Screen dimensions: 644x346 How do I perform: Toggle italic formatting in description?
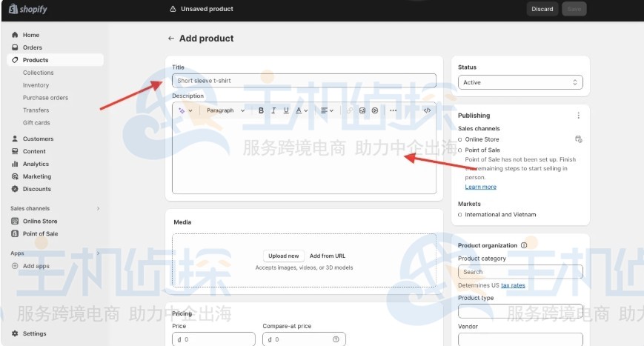(x=273, y=110)
